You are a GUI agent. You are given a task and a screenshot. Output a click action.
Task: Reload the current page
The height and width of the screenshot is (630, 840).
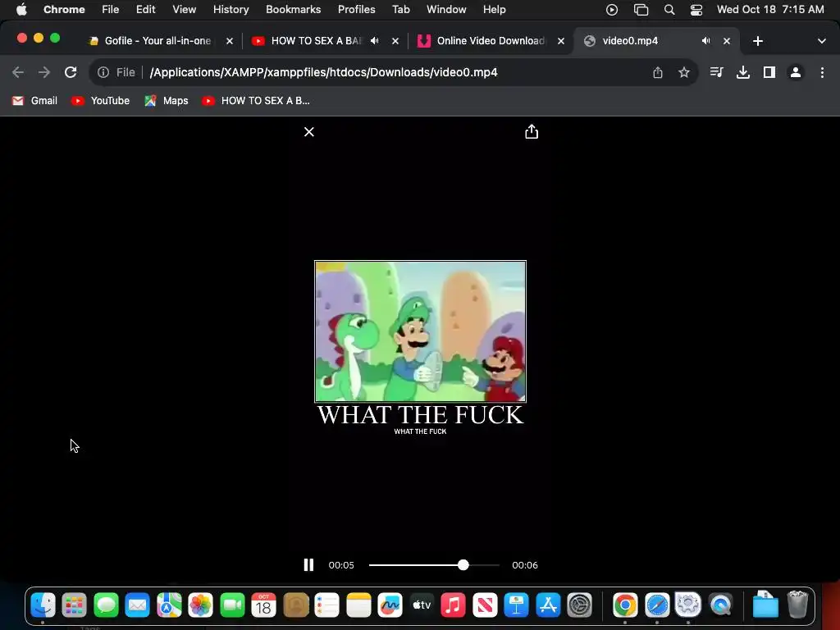(71, 72)
